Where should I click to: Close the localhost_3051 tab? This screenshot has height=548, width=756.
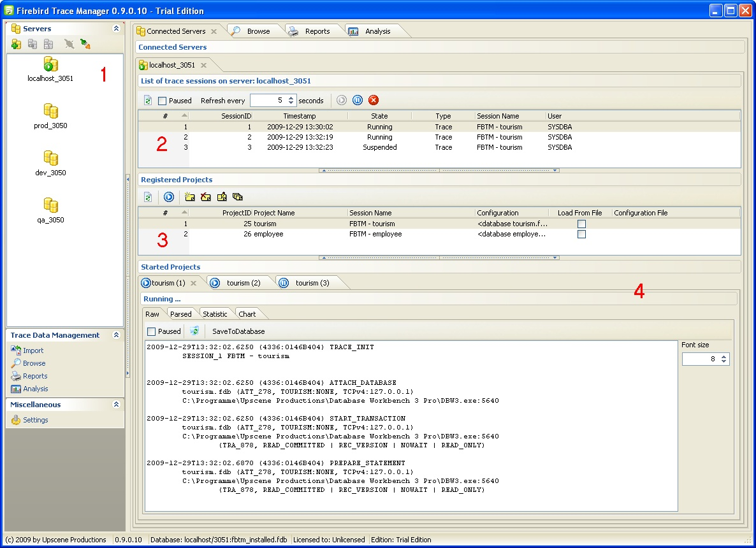(x=203, y=65)
